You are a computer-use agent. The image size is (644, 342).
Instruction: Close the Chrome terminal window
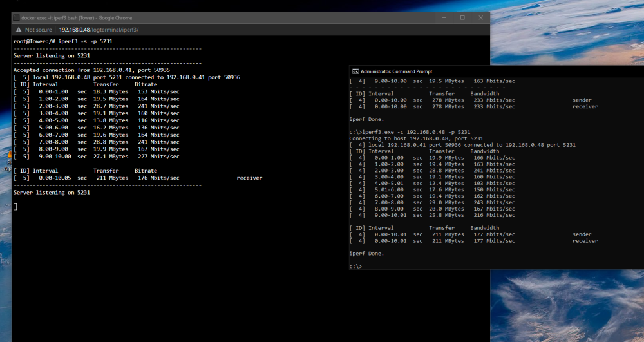tap(480, 17)
